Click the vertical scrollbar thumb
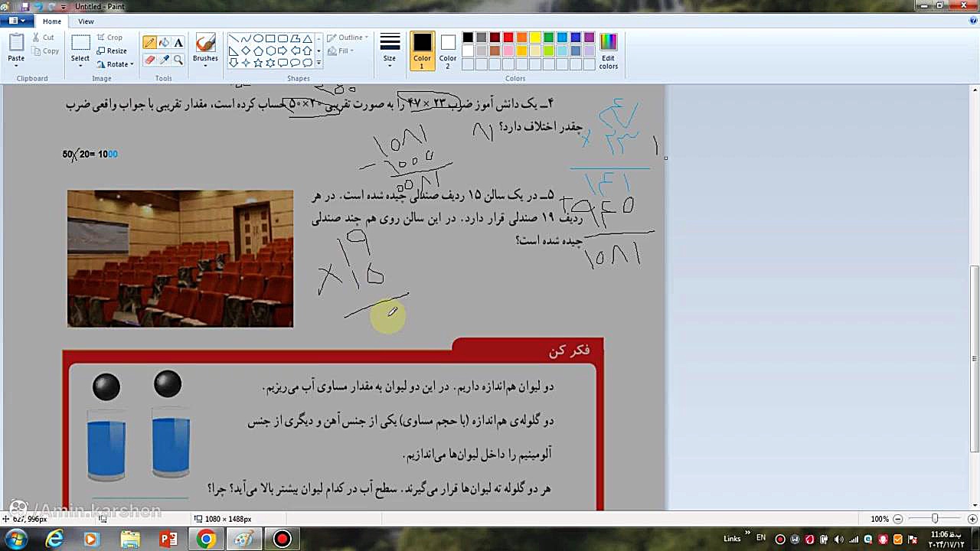The width and height of the screenshot is (980, 551). pyautogui.click(x=975, y=359)
